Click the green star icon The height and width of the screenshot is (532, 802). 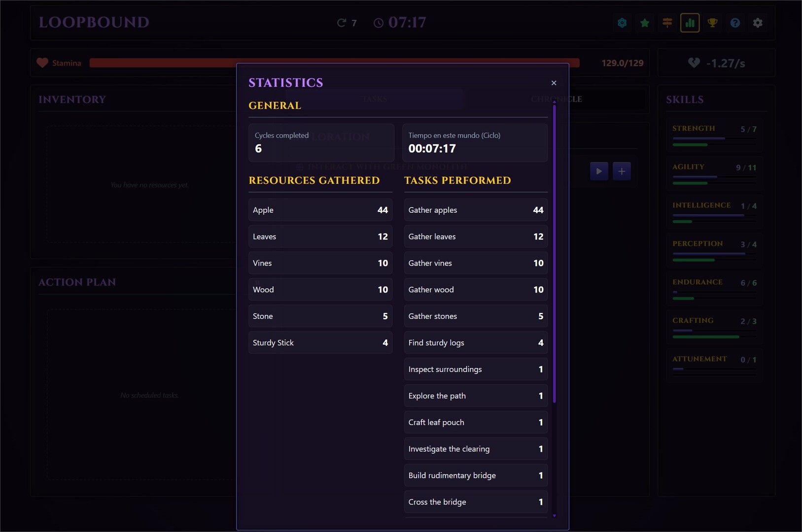(x=645, y=23)
